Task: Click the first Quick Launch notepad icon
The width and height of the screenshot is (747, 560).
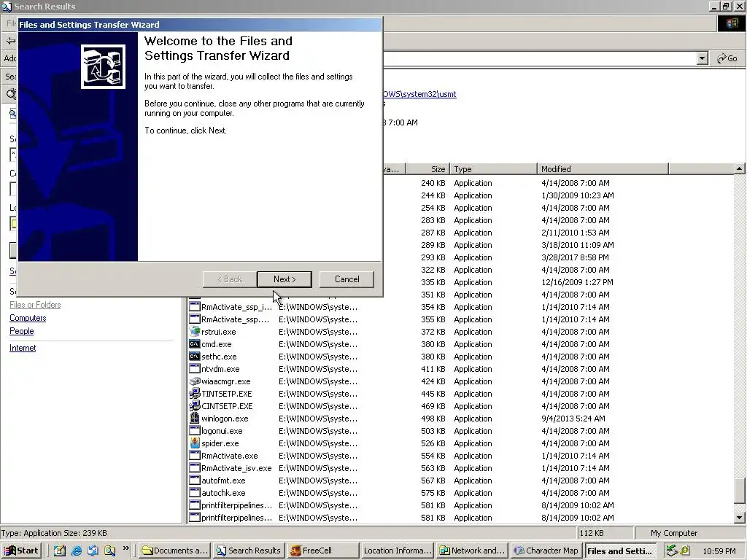Action: 59,551
